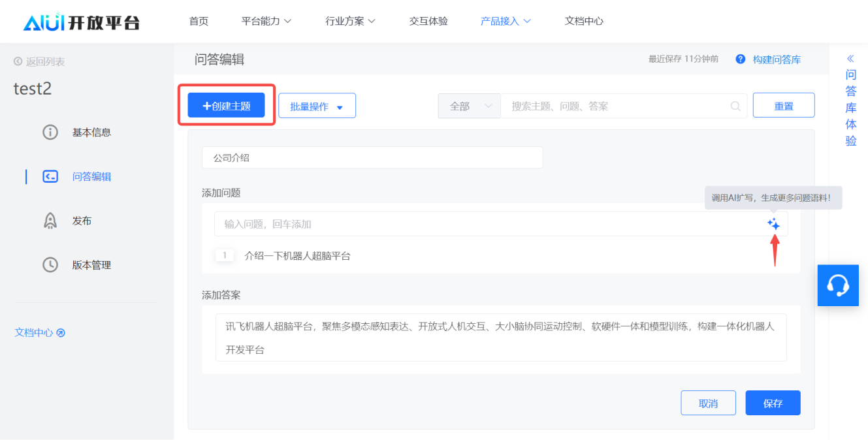Click the AI sparkle expand-questions icon

coord(773,224)
